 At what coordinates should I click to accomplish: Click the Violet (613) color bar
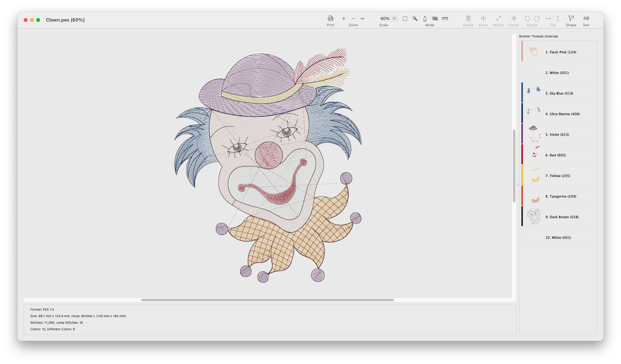pos(522,134)
